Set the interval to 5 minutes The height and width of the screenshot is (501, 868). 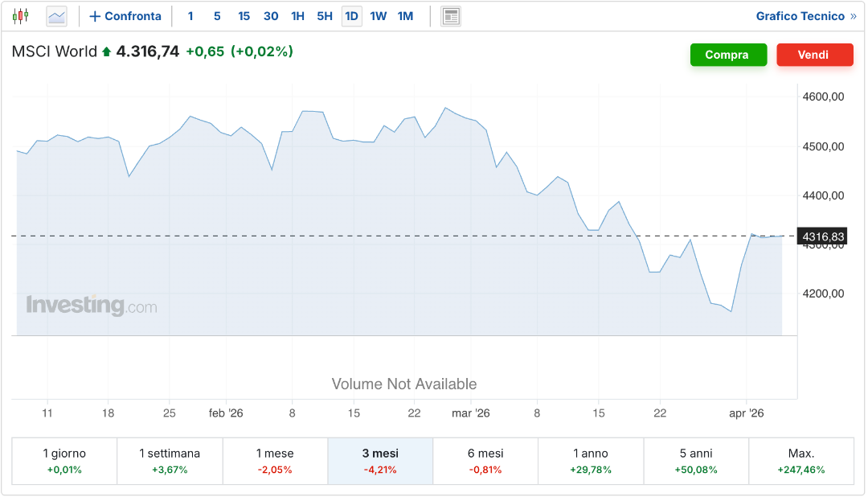(x=217, y=16)
